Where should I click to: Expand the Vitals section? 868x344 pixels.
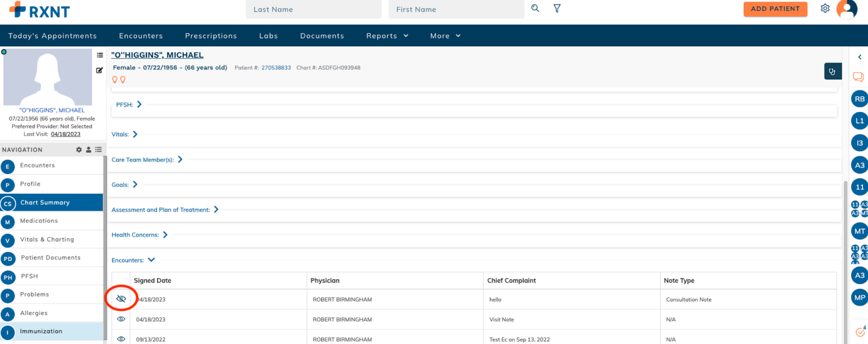coord(135,135)
